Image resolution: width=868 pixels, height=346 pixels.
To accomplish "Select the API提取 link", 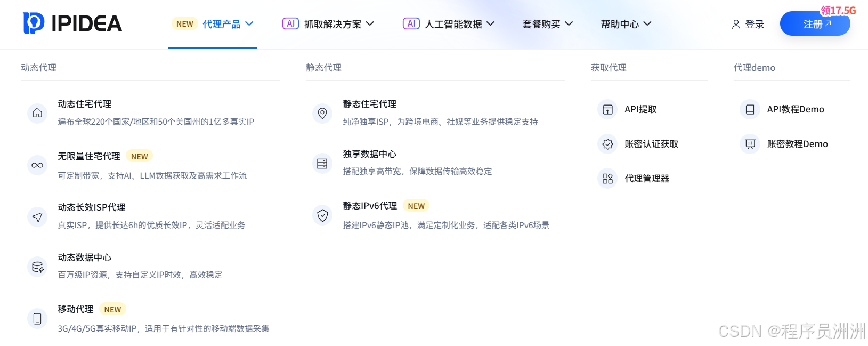I will coord(640,109).
